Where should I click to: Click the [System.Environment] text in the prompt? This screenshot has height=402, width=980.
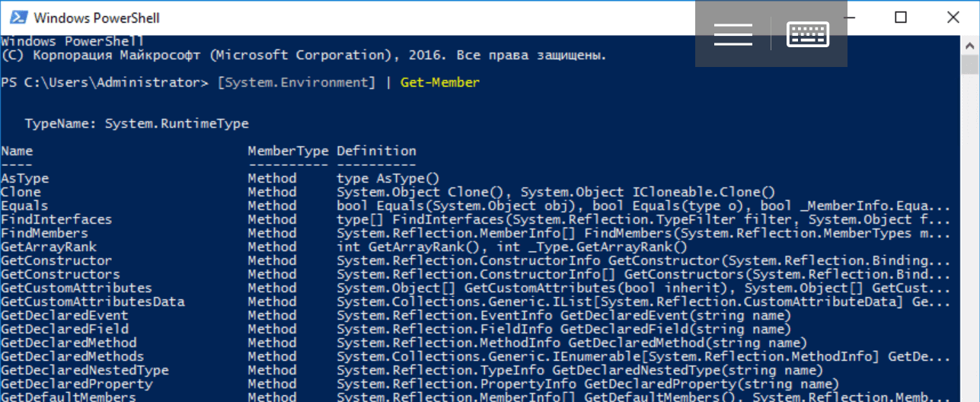[x=296, y=82]
